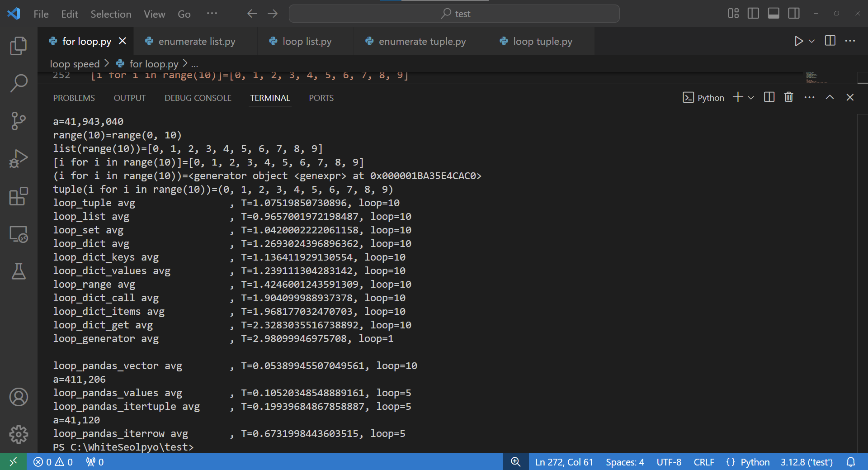
Task: Select Python interpreter 3.12.8 ('test')
Action: click(807, 462)
